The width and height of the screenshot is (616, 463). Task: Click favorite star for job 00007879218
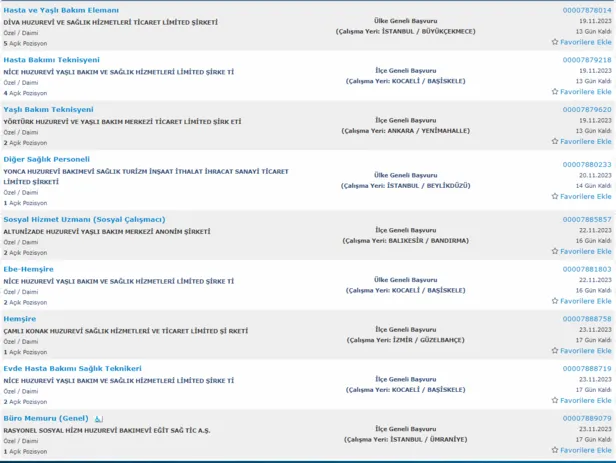[556, 92]
